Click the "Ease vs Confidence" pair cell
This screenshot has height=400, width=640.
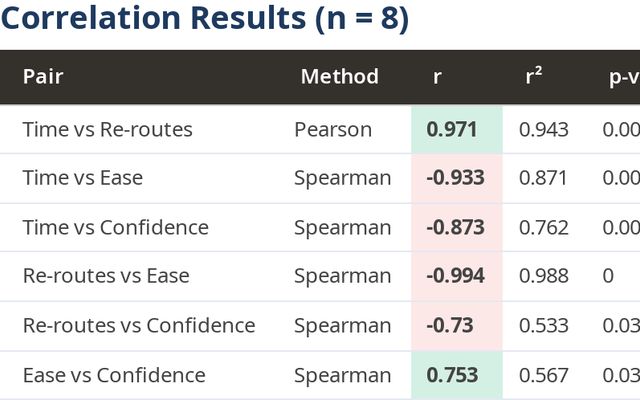(x=114, y=375)
